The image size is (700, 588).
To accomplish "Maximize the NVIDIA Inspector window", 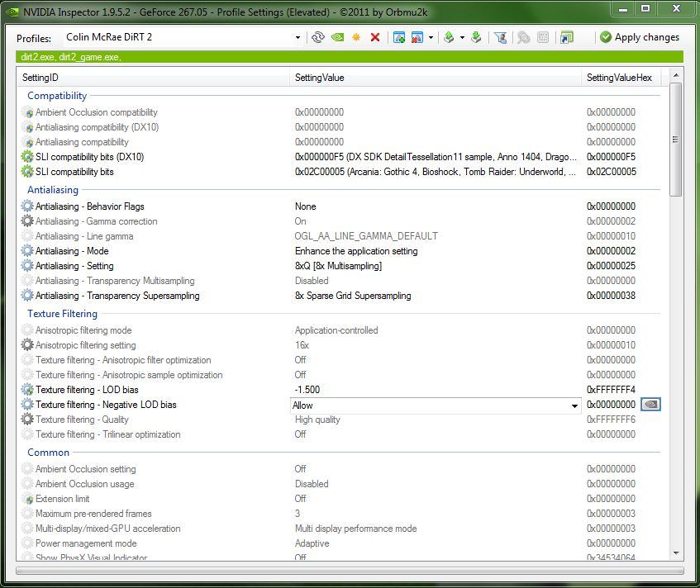I will click(645, 8).
